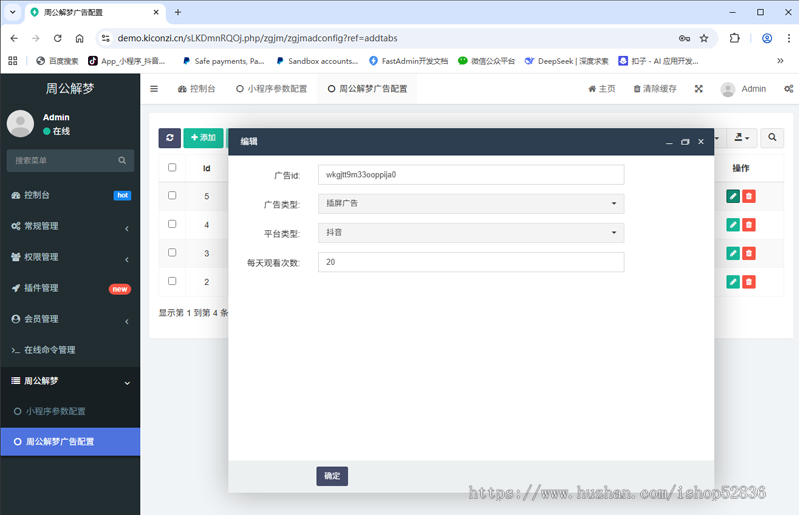Open 在线命令管理 in the sidebar
The image size is (799, 515).
click(70, 350)
